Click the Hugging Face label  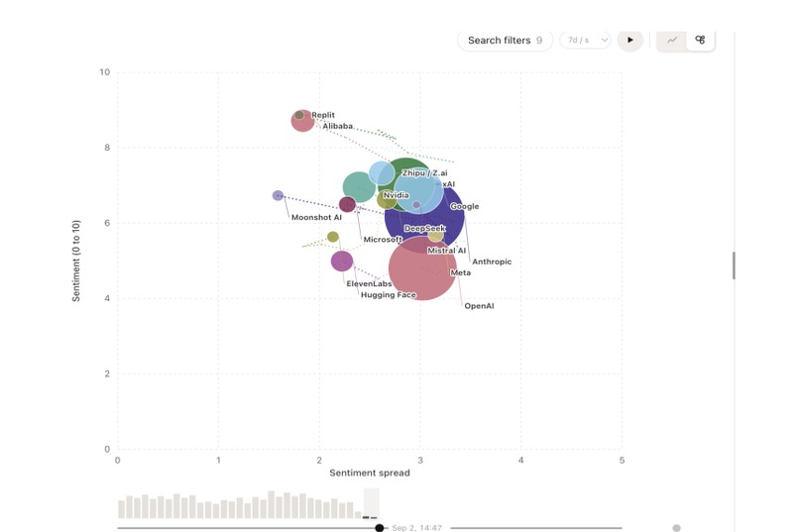pyautogui.click(x=389, y=295)
